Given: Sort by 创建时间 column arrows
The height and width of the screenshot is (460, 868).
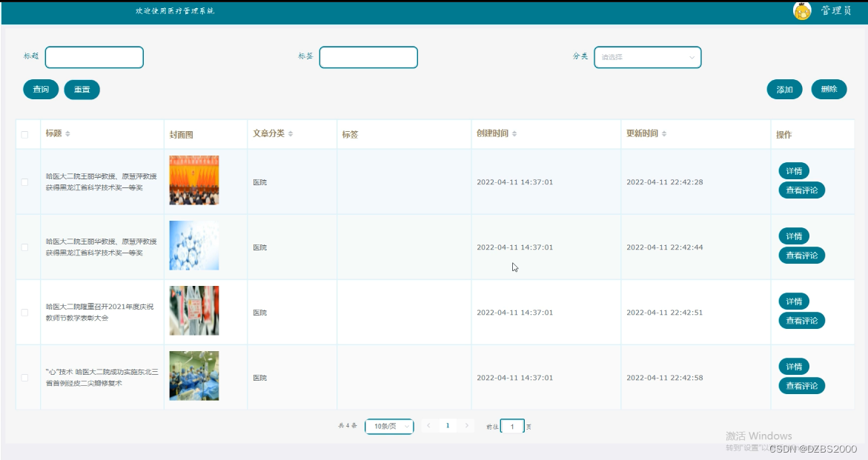Looking at the screenshot, I should coord(514,134).
